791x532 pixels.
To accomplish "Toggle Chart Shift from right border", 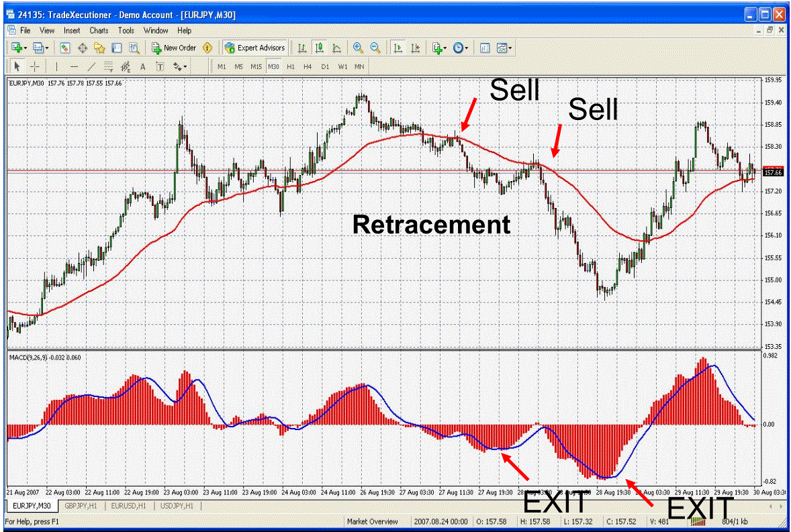I will click(415, 48).
